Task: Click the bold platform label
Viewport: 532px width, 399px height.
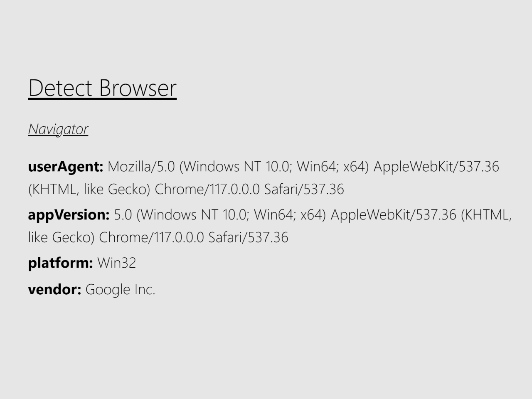Action: pos(60,263)
